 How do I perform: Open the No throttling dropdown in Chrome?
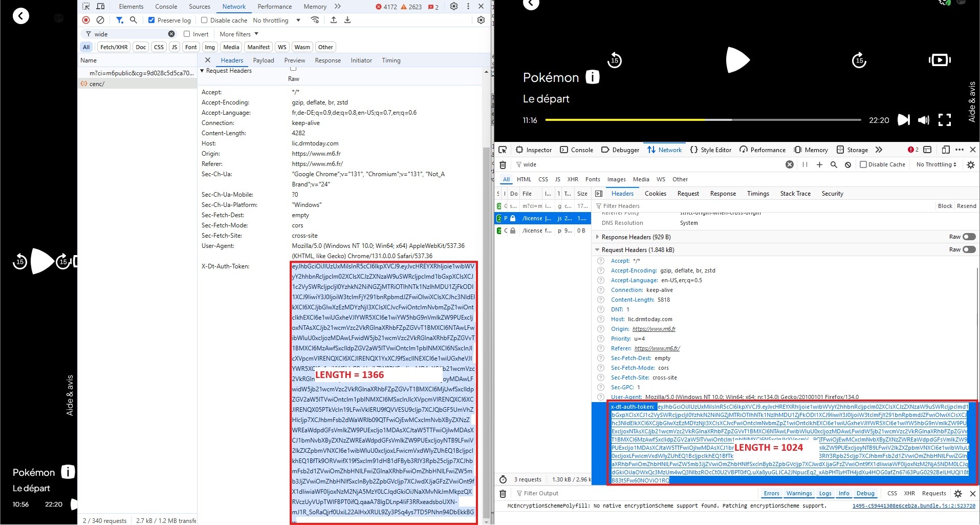point(276,20)
